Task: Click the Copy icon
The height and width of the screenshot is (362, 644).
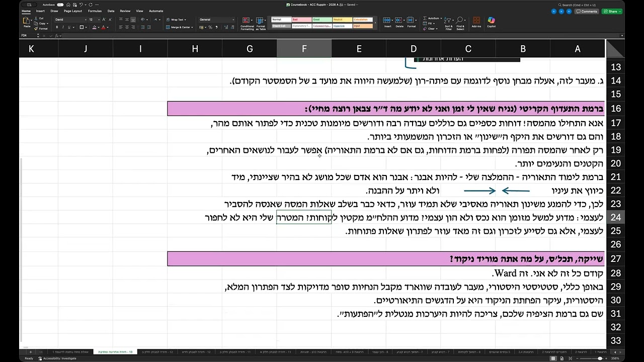Action: pyautogui.click(x=36, y=23)
